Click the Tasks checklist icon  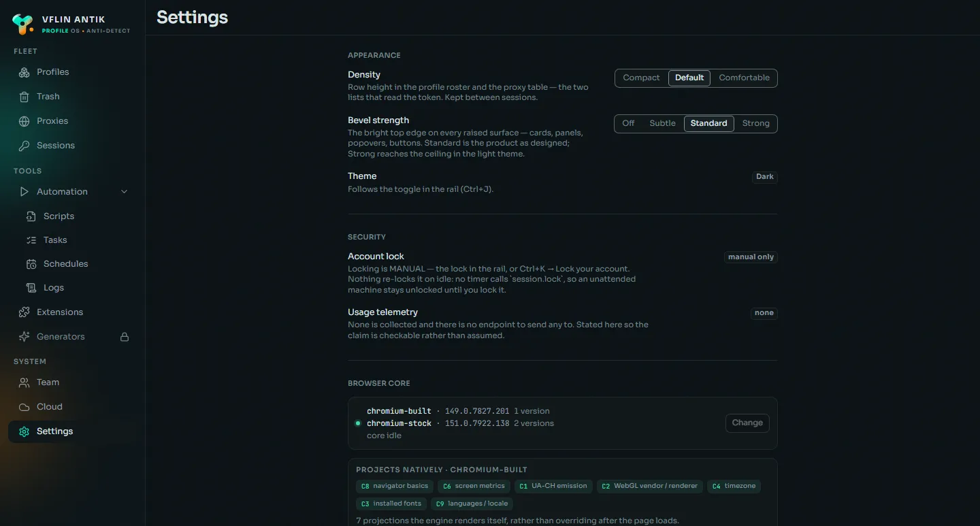pos(31,240)
